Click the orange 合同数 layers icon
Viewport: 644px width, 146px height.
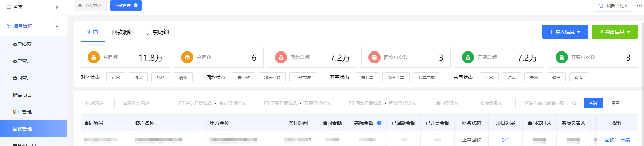(187, 57)
